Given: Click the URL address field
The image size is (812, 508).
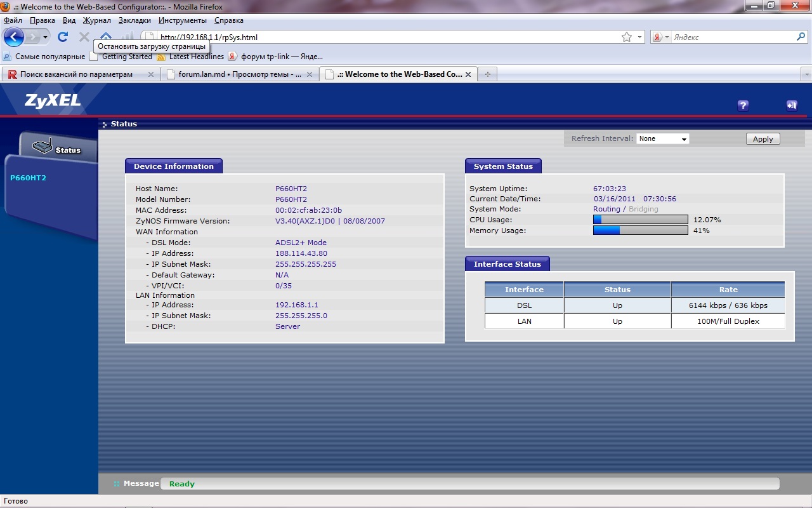Looking at the screenshot, I should tap(381, 37).
